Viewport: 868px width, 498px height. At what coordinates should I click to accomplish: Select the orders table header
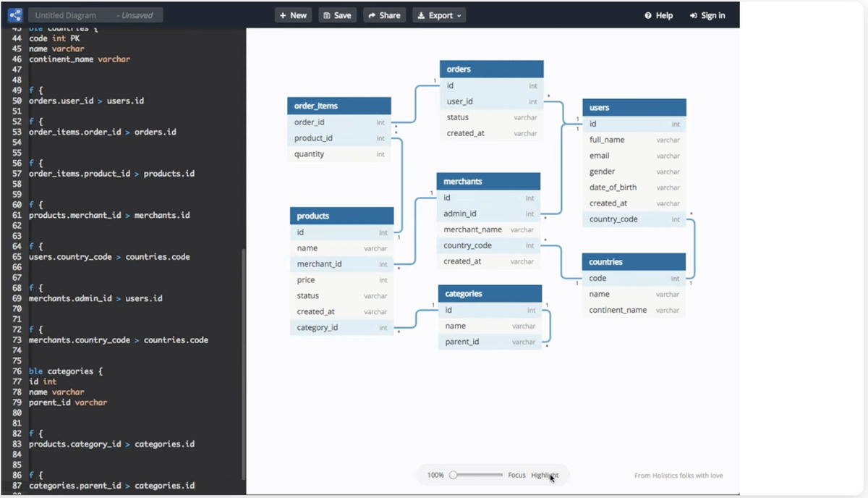pyautogui.click(x=491, y=69)
